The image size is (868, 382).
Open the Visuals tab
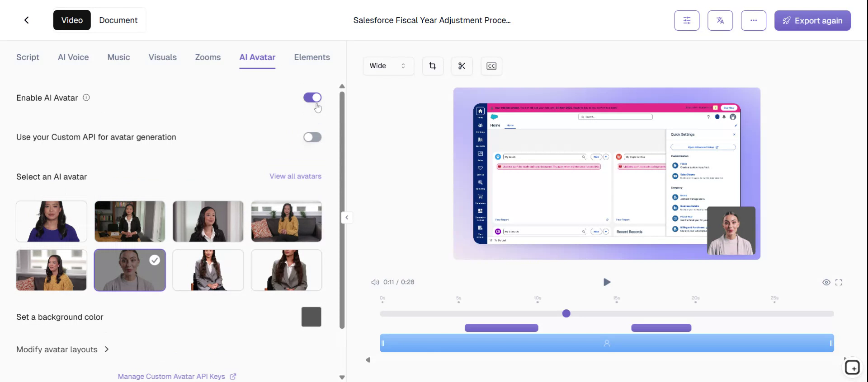(x=162, y=57)
